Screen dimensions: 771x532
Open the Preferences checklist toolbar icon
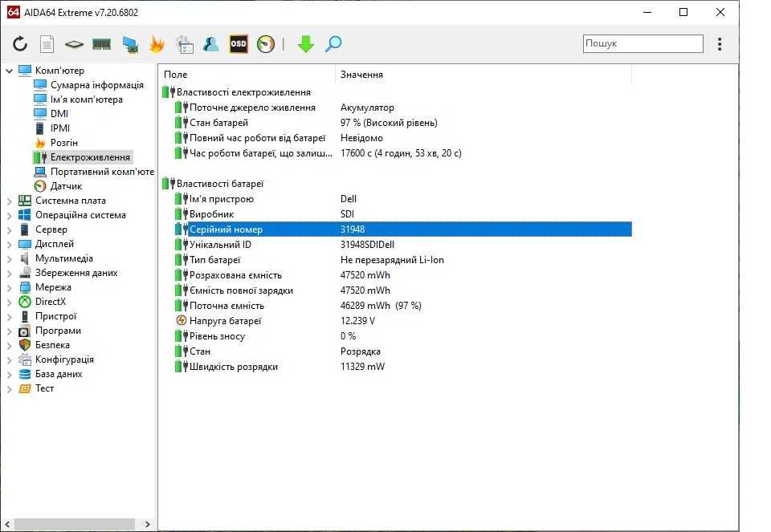click(x=185, y=44)
